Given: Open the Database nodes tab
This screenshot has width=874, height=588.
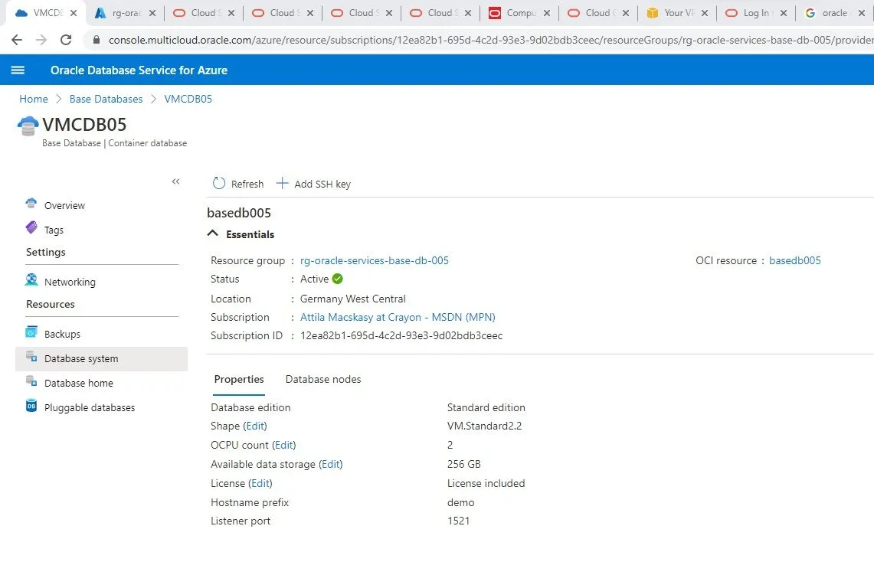Looking at the screenshot, I should click(323, 379).
